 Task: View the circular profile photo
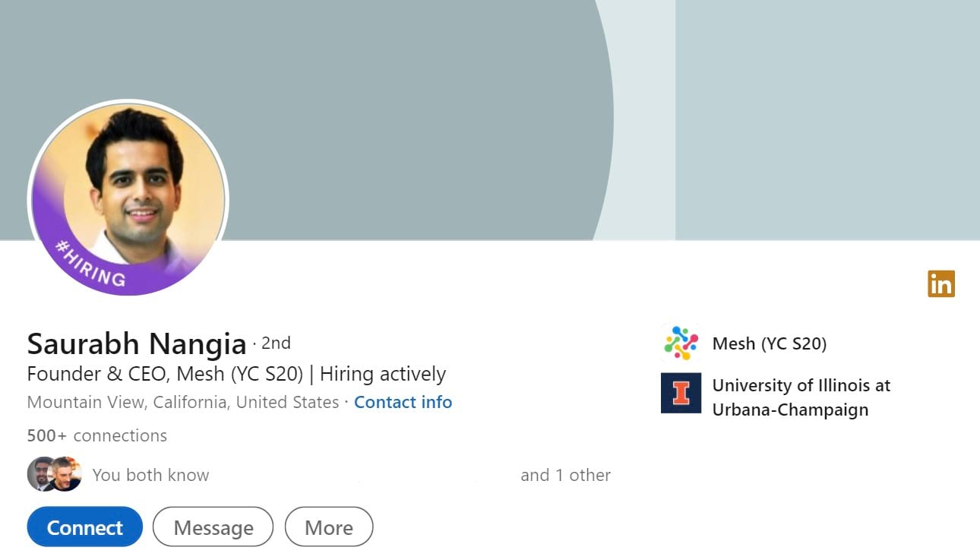pyautogui.click(x=128, y=199)
